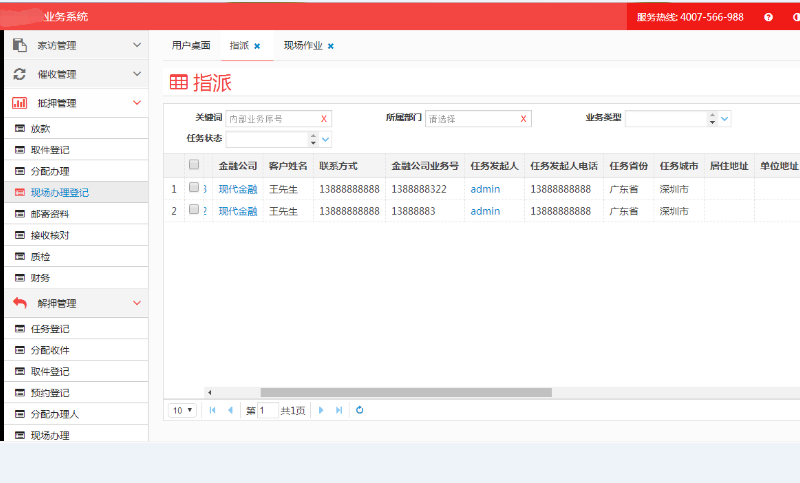Screen dimensions: 800x483
Task: Click the icon beside 分配办理人
Action: 20,414
